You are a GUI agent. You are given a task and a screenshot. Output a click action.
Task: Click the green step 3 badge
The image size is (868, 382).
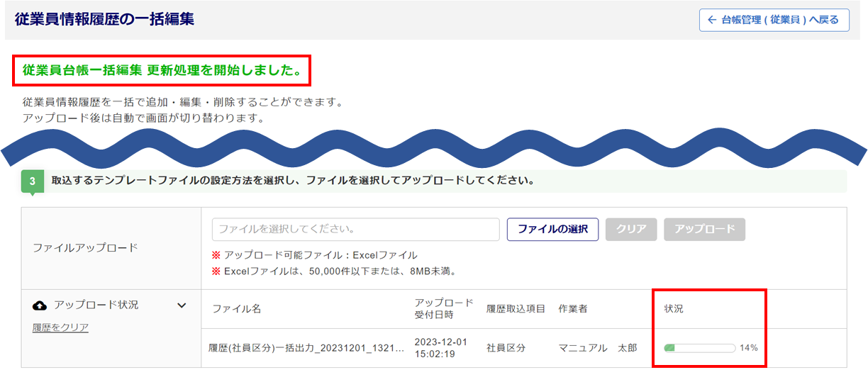click(x=32, y=181)
